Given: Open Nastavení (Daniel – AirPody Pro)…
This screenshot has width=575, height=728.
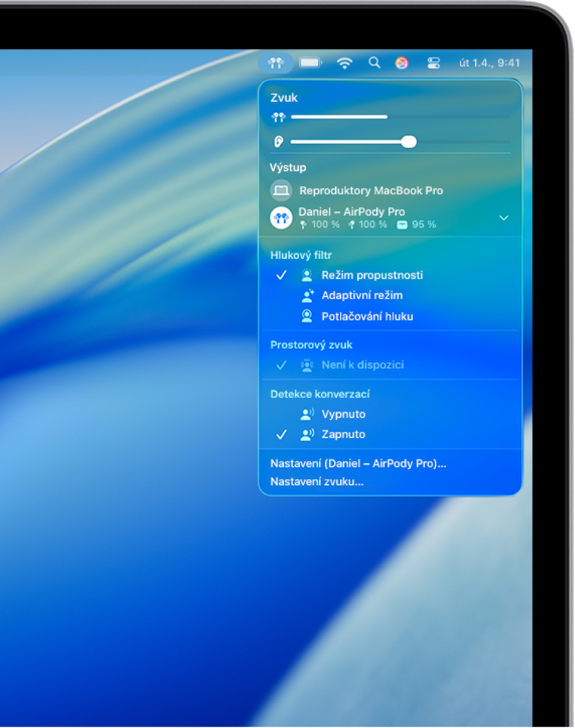Looking at the screenshot, I should coord(358,463).
